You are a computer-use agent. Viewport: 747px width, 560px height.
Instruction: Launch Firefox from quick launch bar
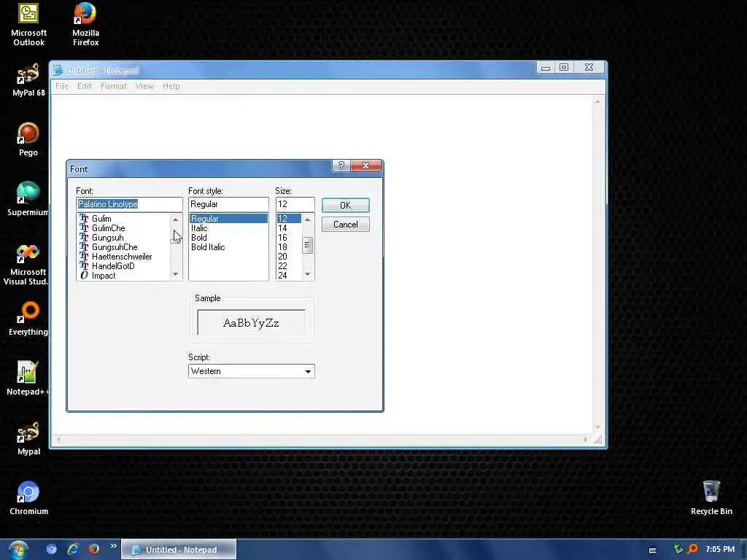click(x=94, y=549)
